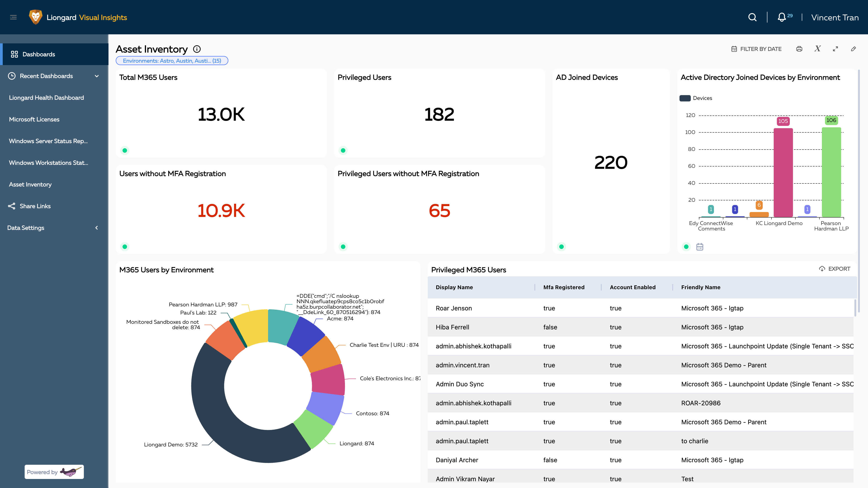Toggle the Devices legend swatch
This screenshot has height=488, width=868.
pos(685,98)
